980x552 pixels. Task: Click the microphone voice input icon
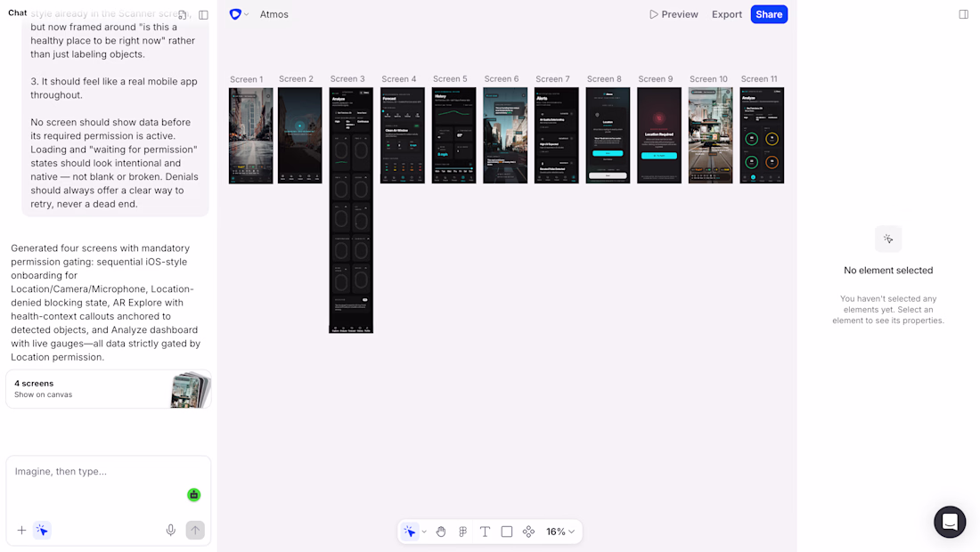pyautogui.click(x=171, y=530)
